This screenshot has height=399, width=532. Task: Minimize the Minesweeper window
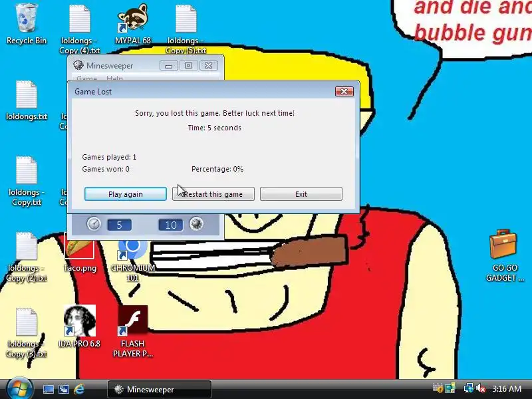[169, 65]
